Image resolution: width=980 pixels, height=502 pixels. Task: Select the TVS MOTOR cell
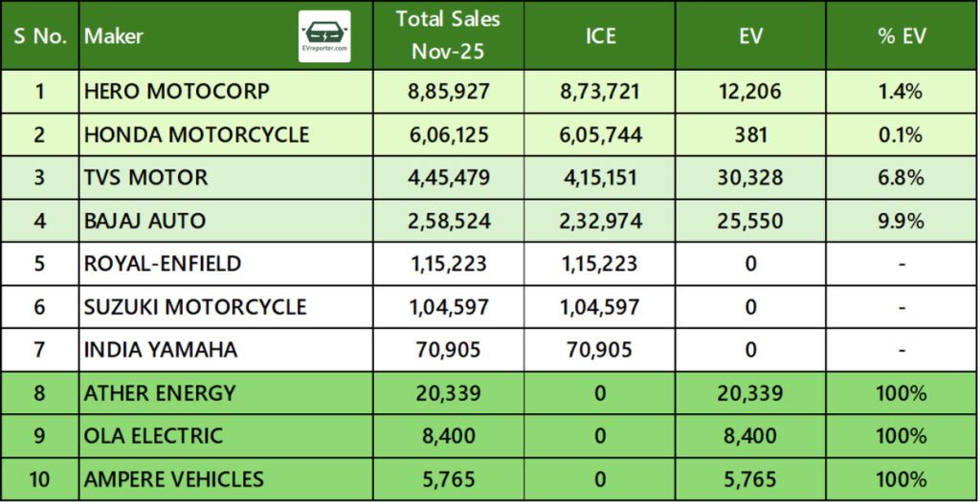click(145, 178)
